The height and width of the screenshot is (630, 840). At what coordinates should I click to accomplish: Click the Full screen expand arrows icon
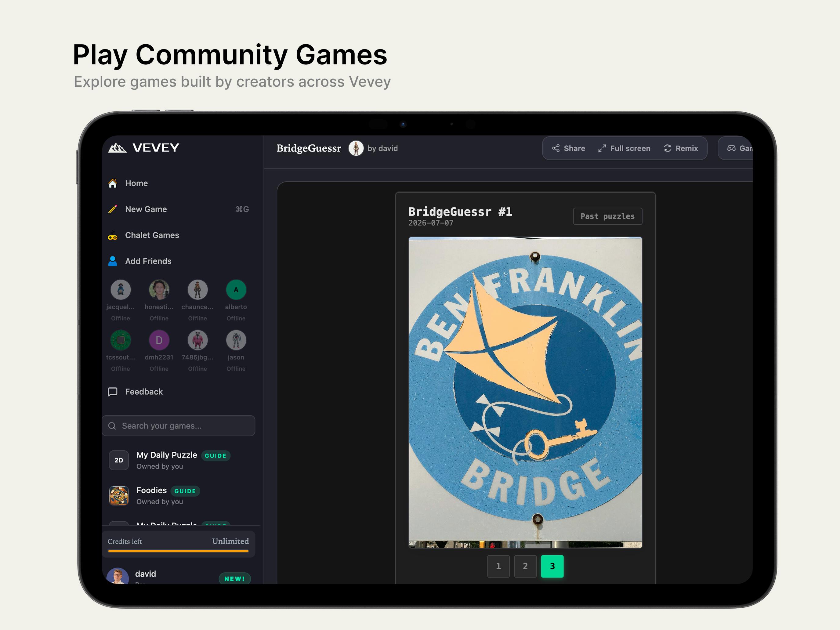tap(602, 148)
